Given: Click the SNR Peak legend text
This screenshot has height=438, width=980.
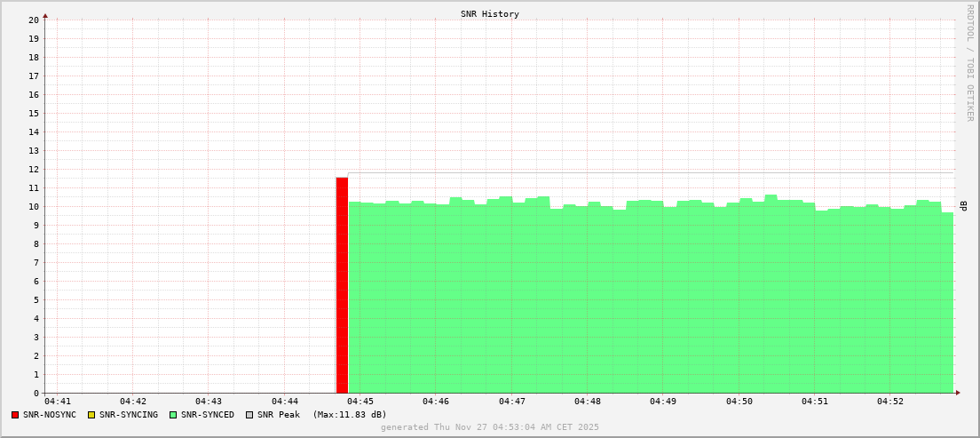Looking at the screenshot, I should [278, 415].
